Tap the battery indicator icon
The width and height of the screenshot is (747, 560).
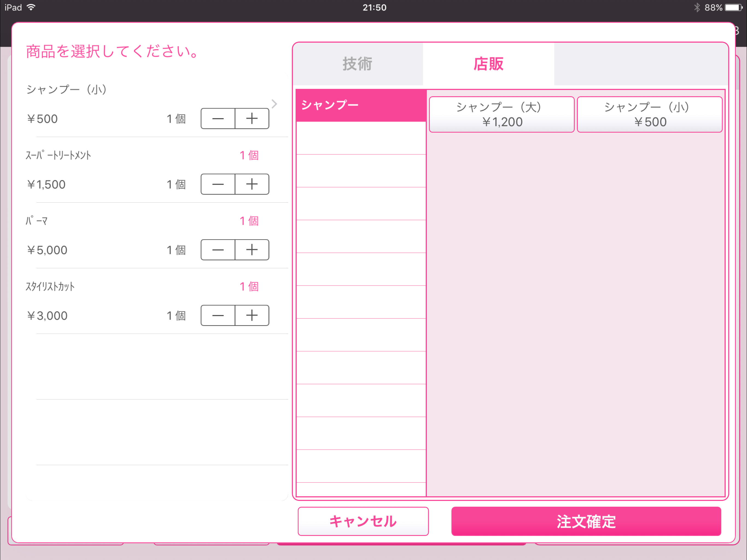coord(733,7)
